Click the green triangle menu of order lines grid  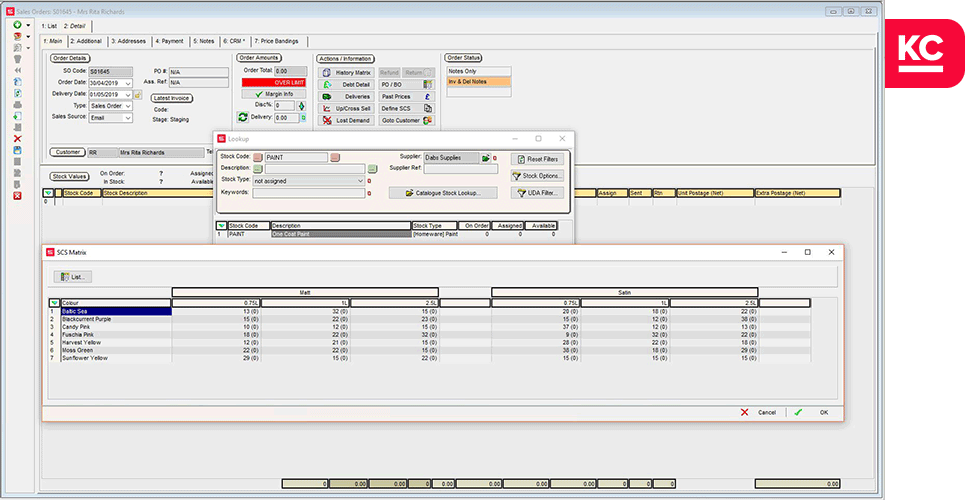click(x=48, y=193)
